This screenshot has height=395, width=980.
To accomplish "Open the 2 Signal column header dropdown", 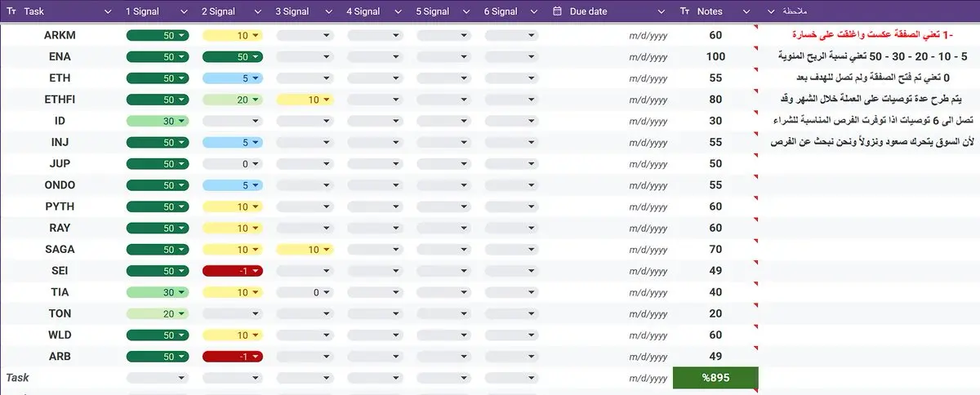I will pos(258,11).
